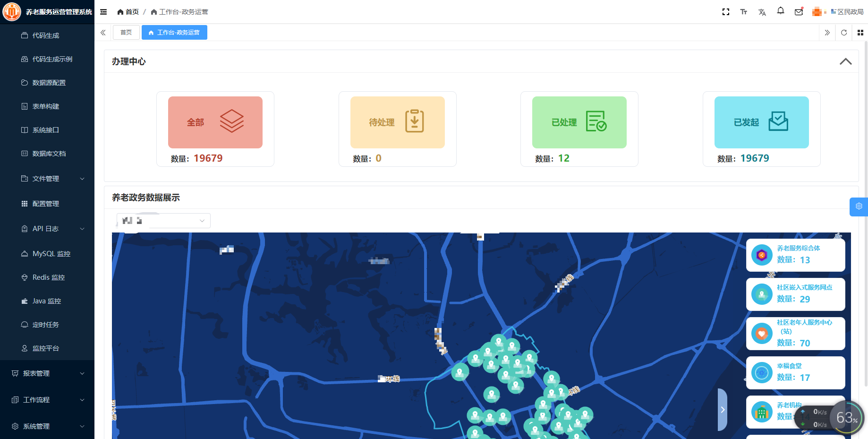Screen dimensions: 868x439
Task: Click the 首页 breadcrumb link
Action: (128, 12)
